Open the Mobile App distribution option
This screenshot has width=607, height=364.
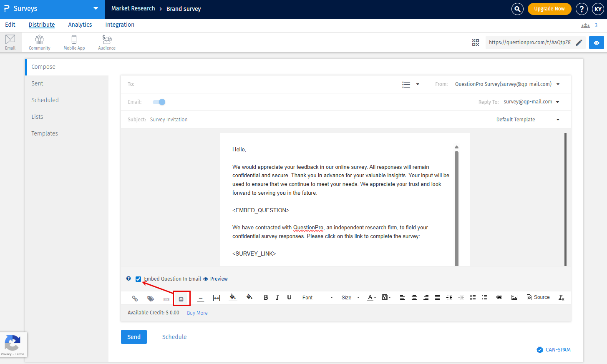[74, 42]
